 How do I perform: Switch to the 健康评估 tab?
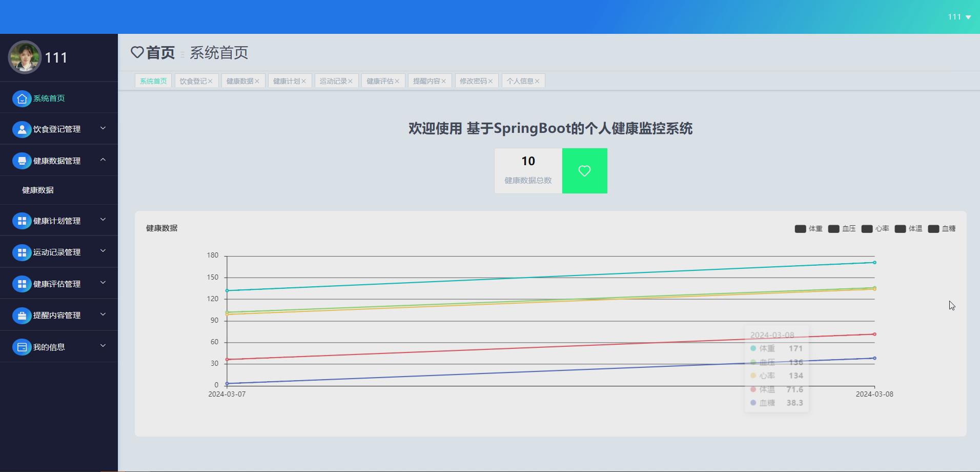[x=380, y=81]
